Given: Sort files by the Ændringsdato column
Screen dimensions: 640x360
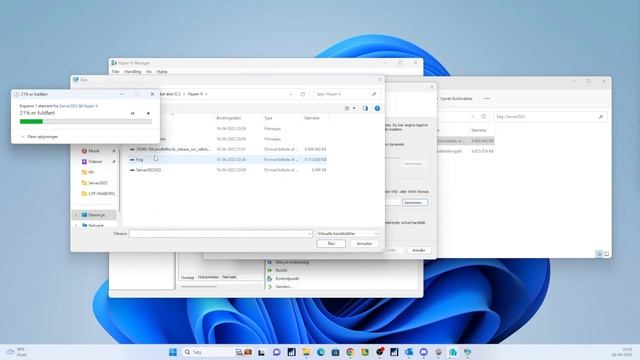Looking at the screenshot, I should pos(229,118).
